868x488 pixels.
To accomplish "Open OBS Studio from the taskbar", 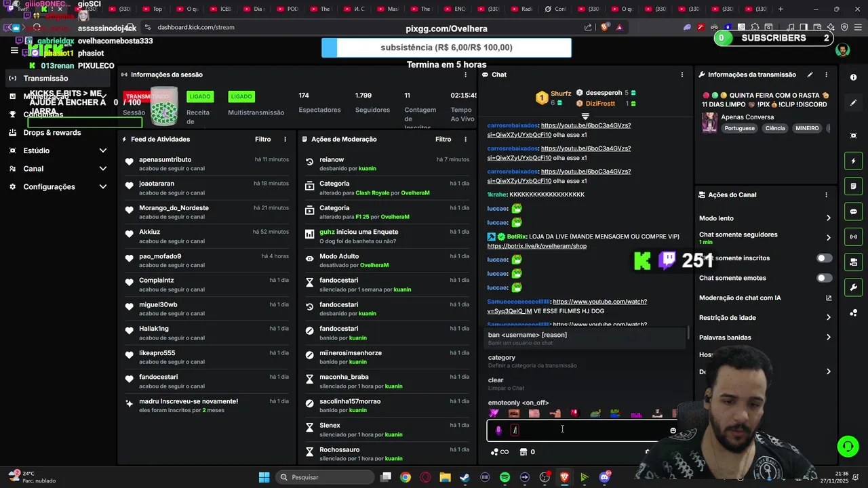I will 545,477.
